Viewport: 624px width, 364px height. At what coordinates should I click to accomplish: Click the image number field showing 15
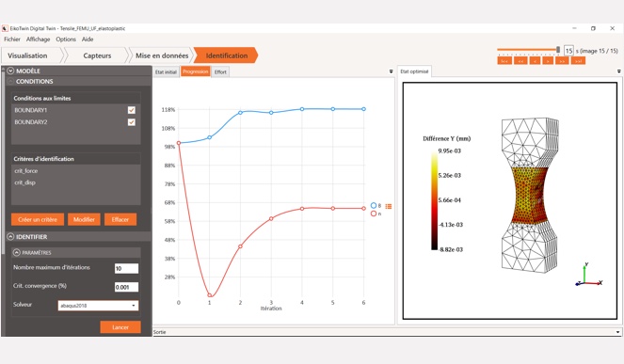[x=568, y=51]
